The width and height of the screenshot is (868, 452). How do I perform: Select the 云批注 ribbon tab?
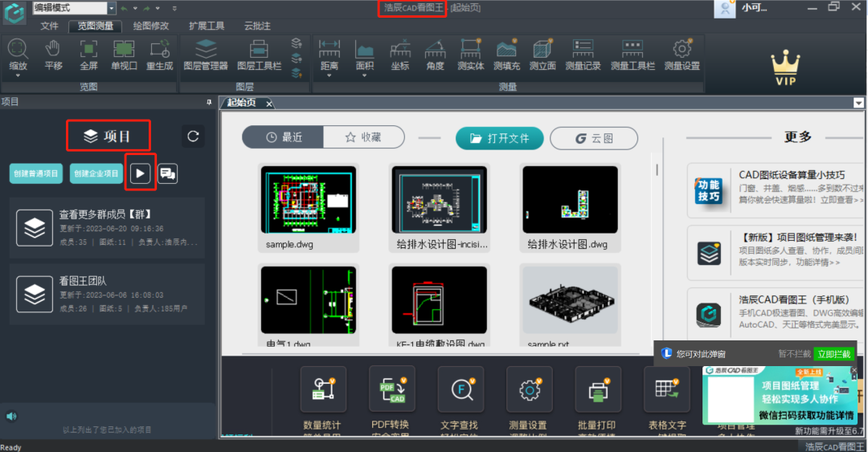coord(257,26)
